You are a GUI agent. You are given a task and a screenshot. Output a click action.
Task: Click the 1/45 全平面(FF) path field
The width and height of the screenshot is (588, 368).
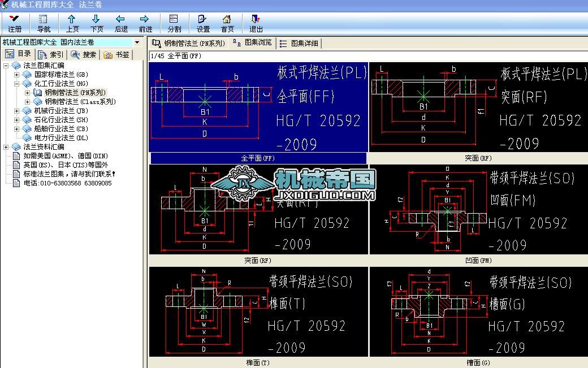tap(368, 56)
